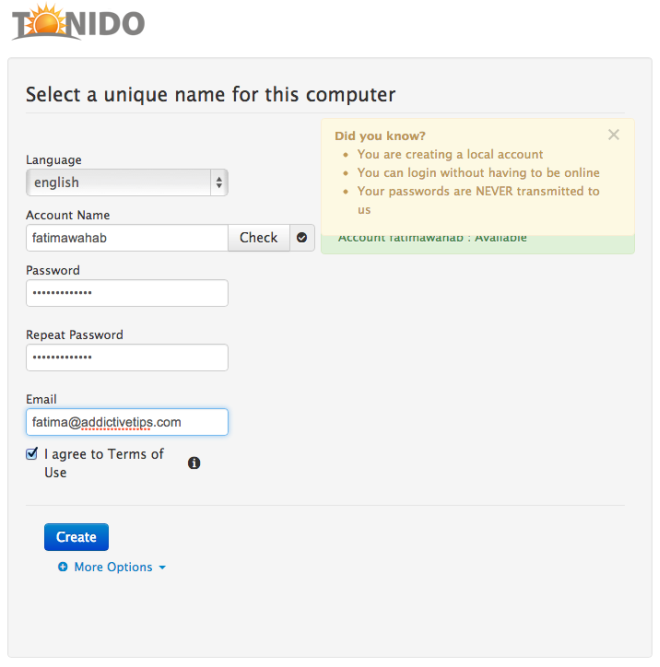This screenshot has width=660, height=667.
Task: Click the blue Create button
Action: (x=77, y=537)
